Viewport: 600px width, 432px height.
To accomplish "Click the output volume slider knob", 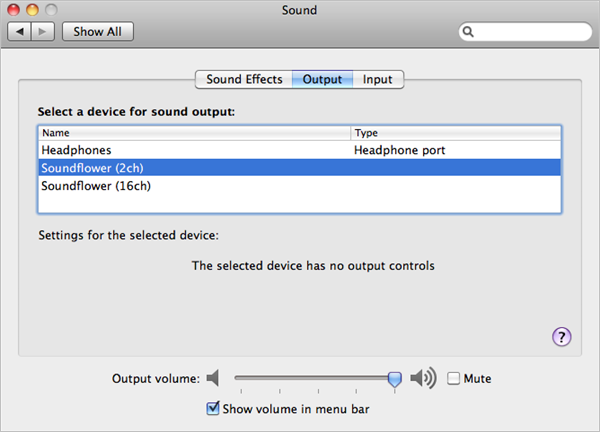I will click(x=395, y=378).
